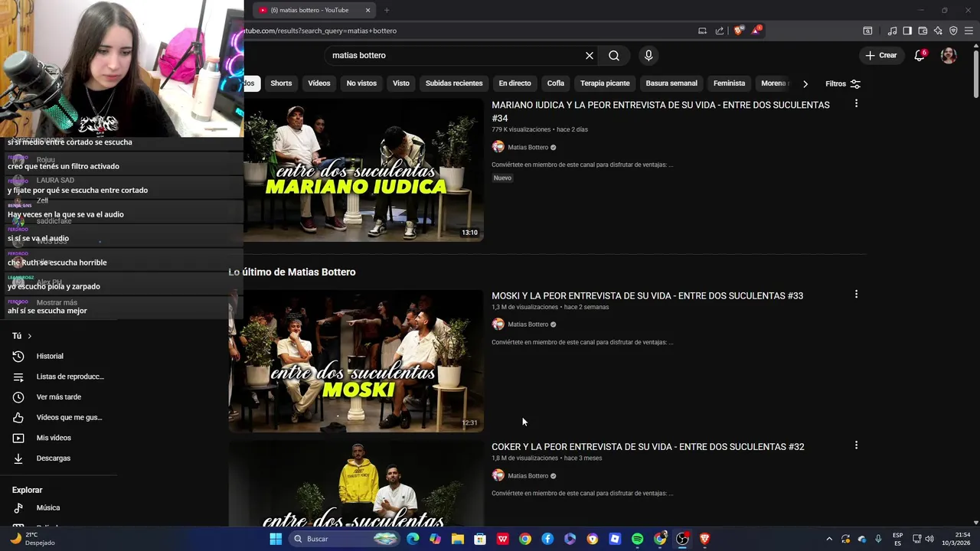Open the MARIANO IUDICA video title link
The image size is (980, 551).
tap(661, 112)
